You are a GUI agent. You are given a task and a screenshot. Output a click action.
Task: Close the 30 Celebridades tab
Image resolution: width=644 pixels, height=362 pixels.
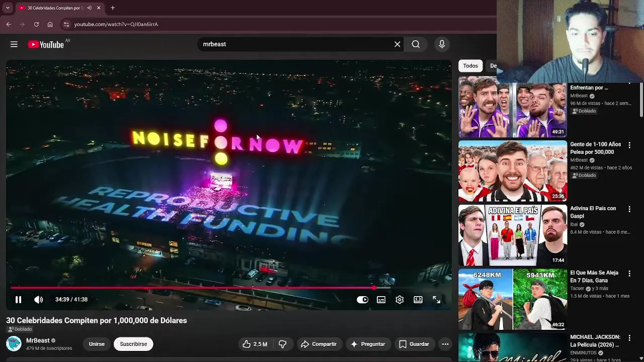click(99, 8)
